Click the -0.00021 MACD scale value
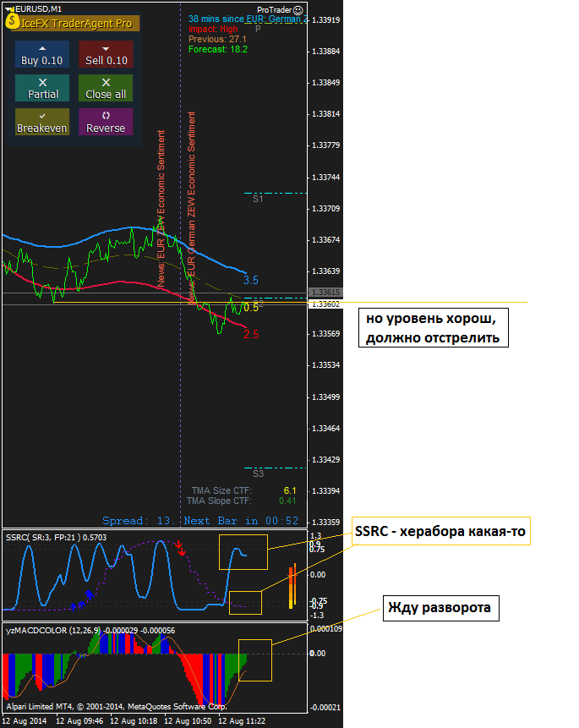The width and height of the screenshot is (579, 728). (325, 708)
